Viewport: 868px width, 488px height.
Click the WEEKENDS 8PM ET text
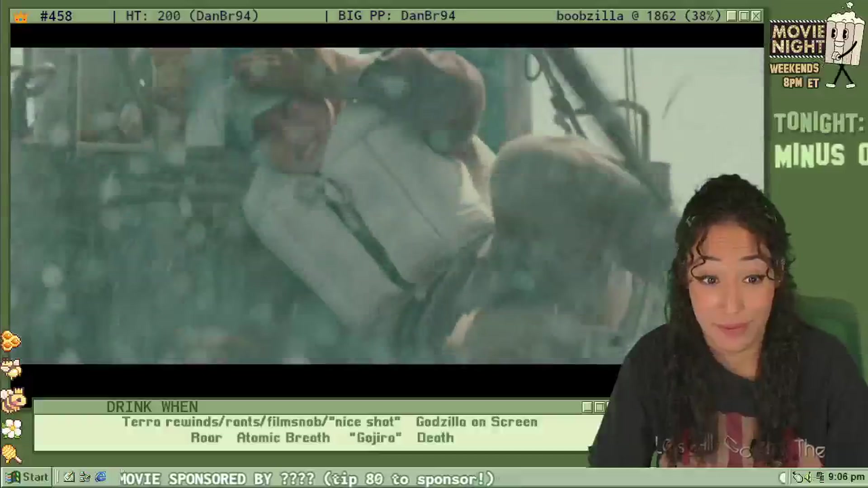[795, 75]
